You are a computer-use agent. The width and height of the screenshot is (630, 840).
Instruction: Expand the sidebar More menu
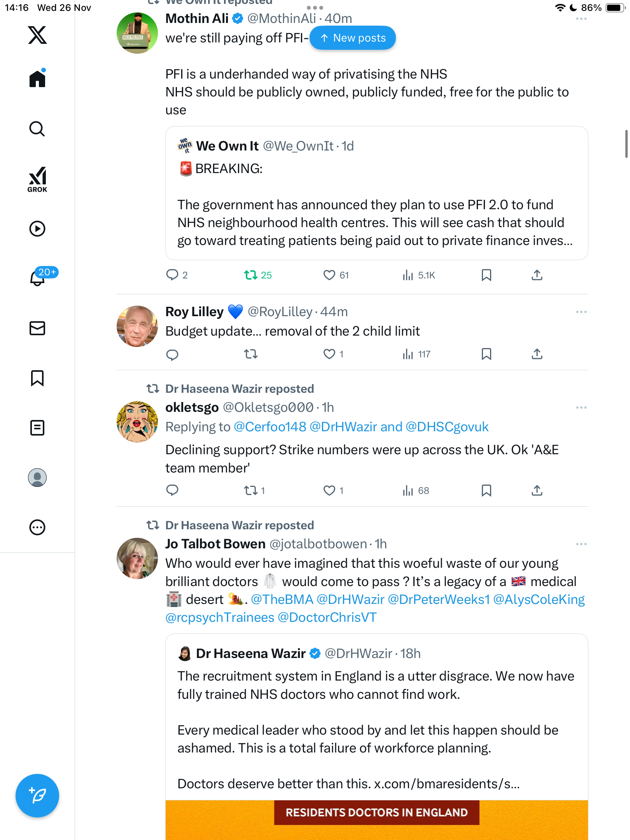[x=37, y=527]
